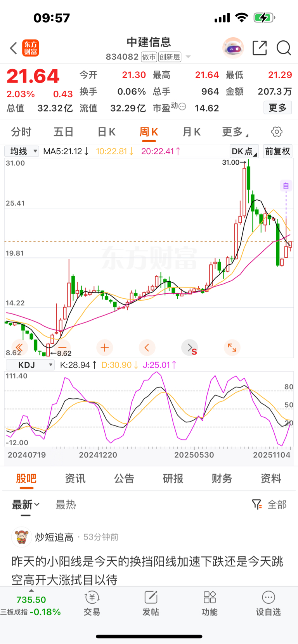Image resolution: width=298 pixels, height=644 pixels.
Task: Open the 财务 finance tab
Action: pos(222,479)
